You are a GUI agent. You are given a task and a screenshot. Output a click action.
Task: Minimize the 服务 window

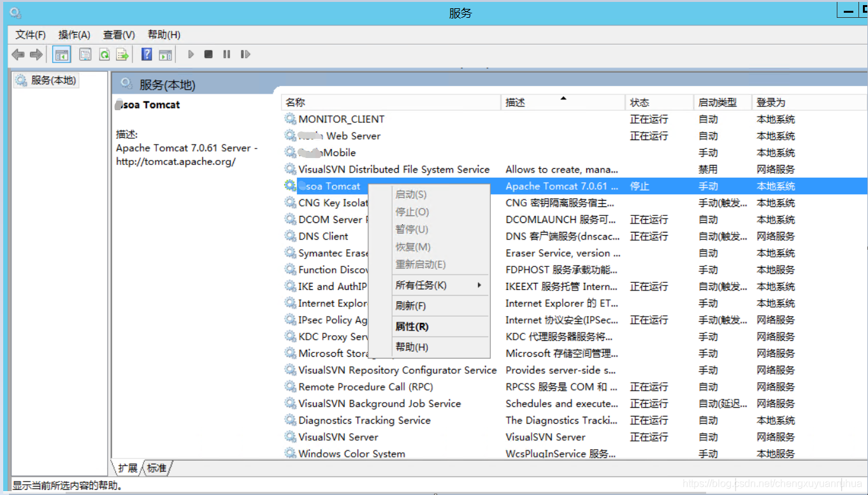coord(847,11)
